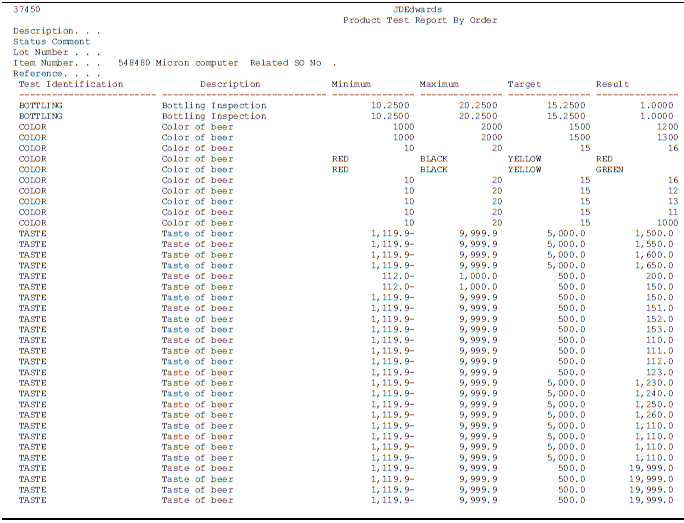This screenshot has width=684, height=523.
Task: Select the result value 111.0
Action: tap(660, 351)
